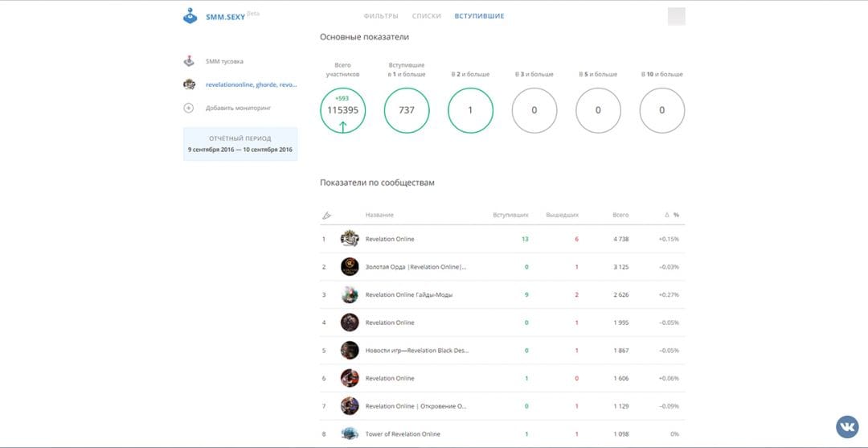Click avatar of Revelation Online | Откровение
868x448 pixels.
point(350,406)
